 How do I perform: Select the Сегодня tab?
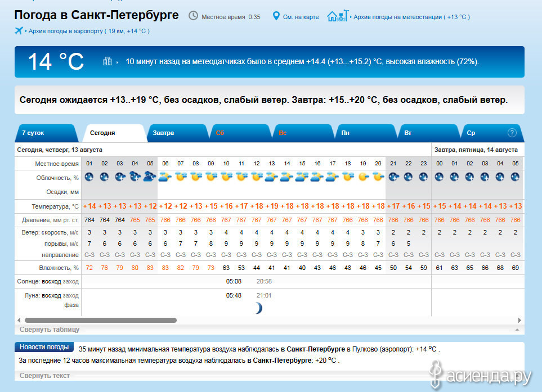click(x=114, y=133)
